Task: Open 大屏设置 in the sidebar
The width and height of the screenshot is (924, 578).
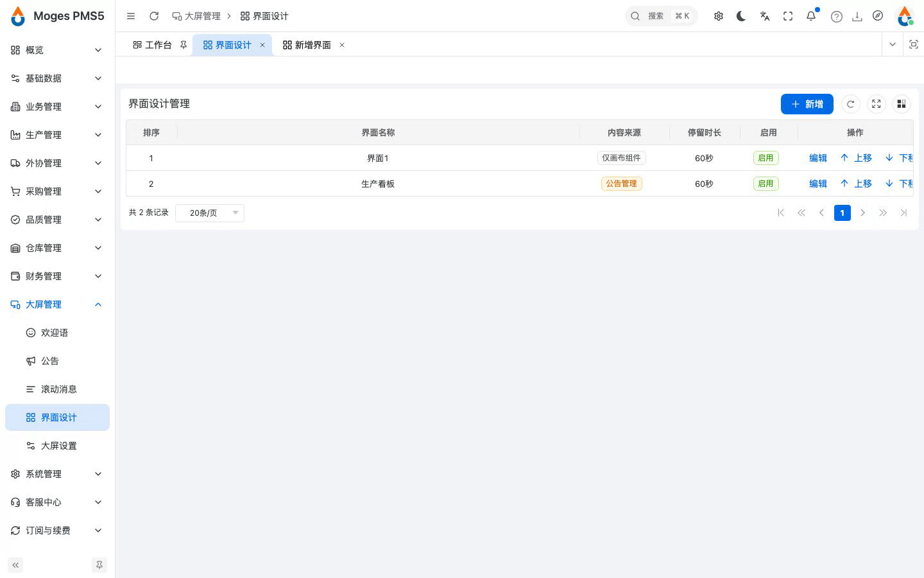Action: pyautogui.click(x=57, y=446)
